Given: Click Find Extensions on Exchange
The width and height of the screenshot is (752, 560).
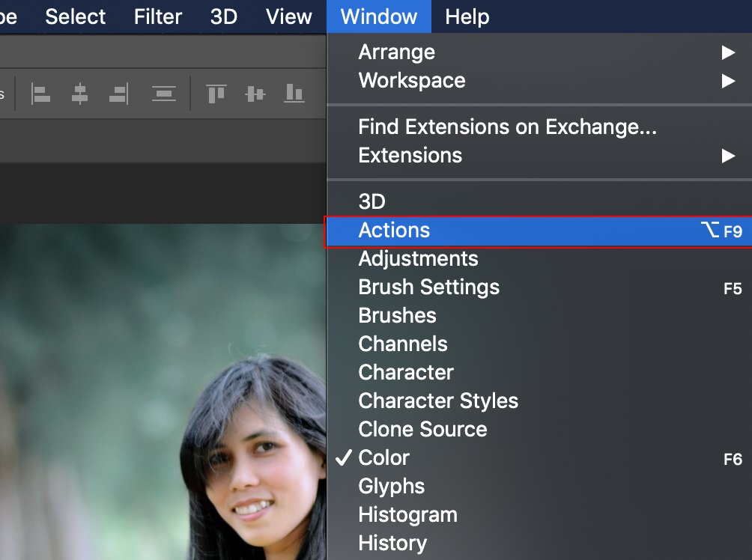Looking at the screenshot, I should 507,127.
